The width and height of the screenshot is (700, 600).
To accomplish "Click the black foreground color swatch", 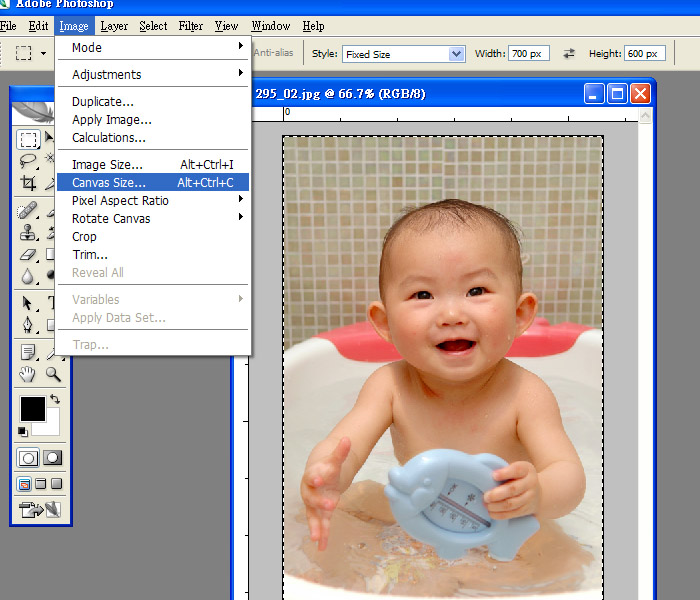I will 32,408.
